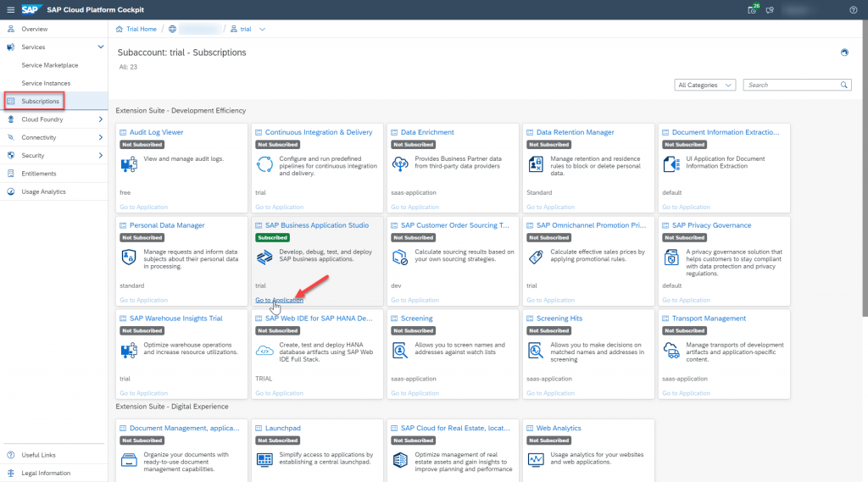Go to Application for Business Application Studio
868x482 pixels.
coord(279,300)
